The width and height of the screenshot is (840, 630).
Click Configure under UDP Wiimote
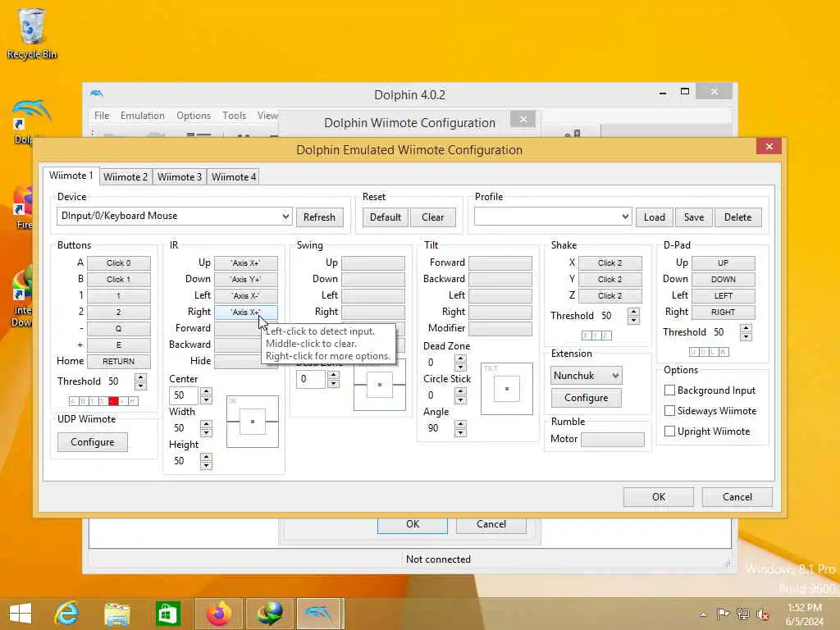92,442
